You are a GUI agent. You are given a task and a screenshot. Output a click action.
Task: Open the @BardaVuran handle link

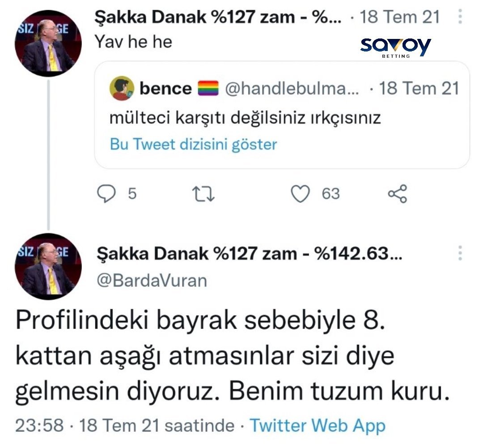[152, 280]
